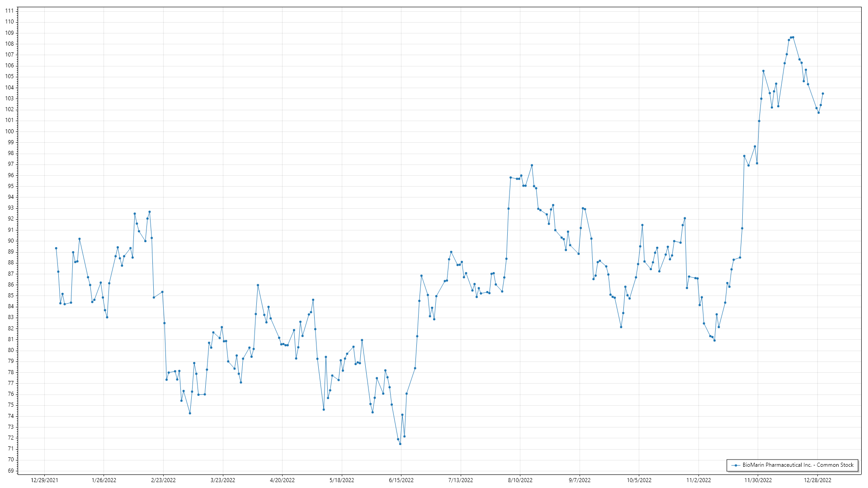This screenshot has width=868, height=488.
Task: Click the 1/26/2022 date on x-axis
Action: coord(104,480)
